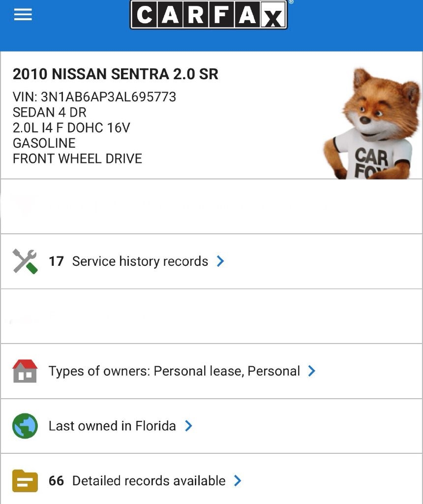Image resolution: width=423 pixels, height=504 pixels.
Task: Click the Car Fox mascot image
Action: [375, 124]
